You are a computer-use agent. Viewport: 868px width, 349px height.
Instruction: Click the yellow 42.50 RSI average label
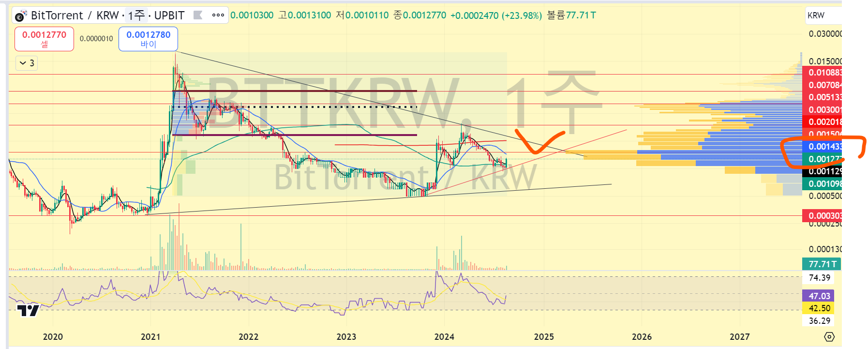[x=818, y=308]
